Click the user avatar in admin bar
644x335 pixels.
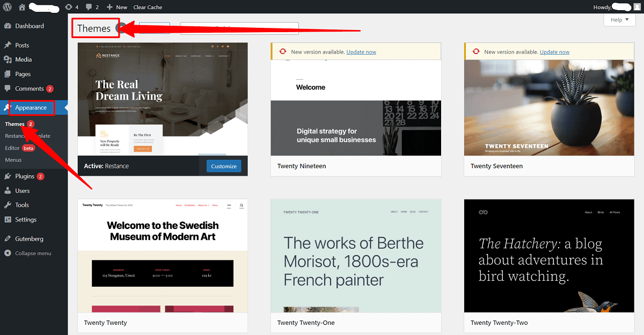pyautogui.click(x=636, y=7)
